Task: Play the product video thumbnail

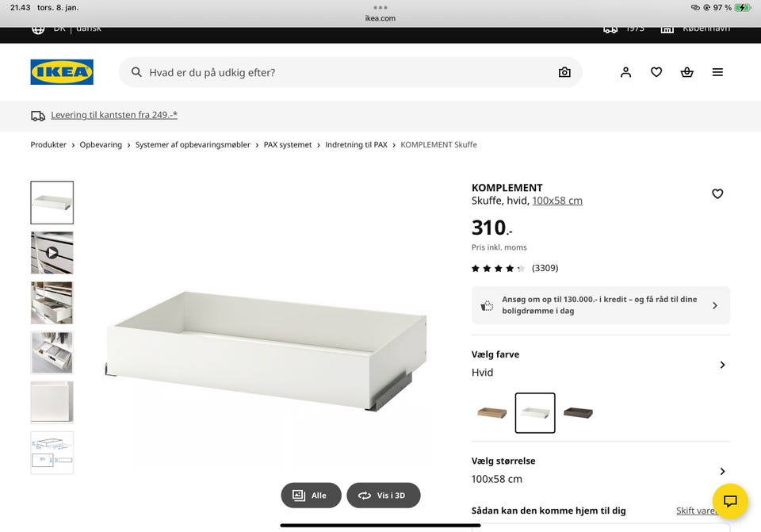Action: [x=52, y=252]
